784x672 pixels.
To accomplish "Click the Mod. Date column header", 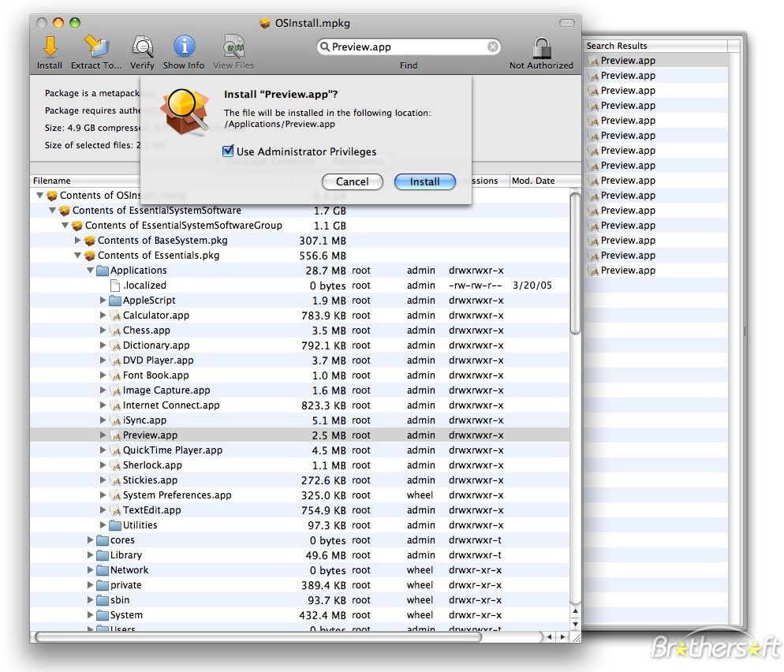I will point(533,181).
